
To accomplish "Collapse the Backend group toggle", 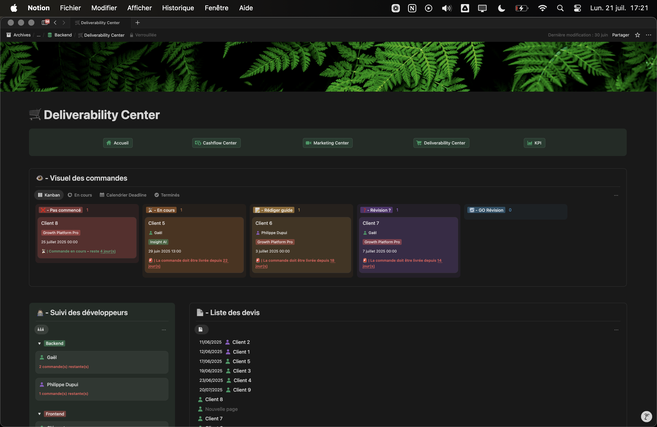I will pyautogui.click(x=39, y=343).
